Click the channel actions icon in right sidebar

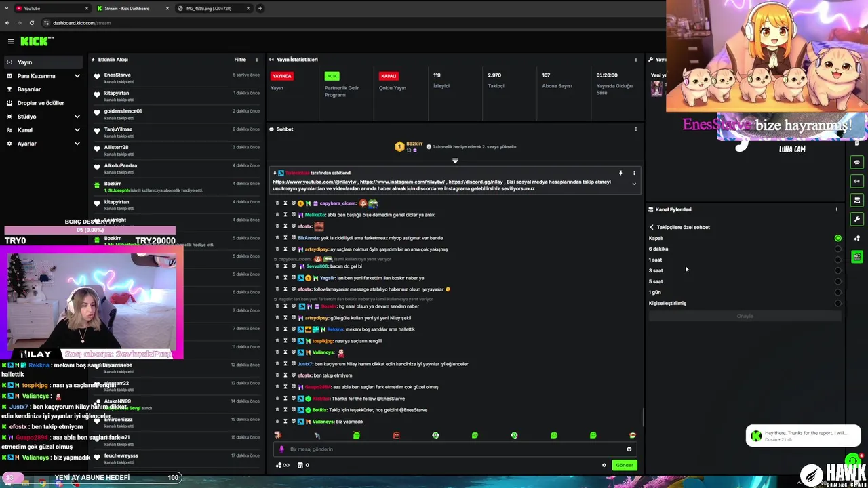pos(857,200)
